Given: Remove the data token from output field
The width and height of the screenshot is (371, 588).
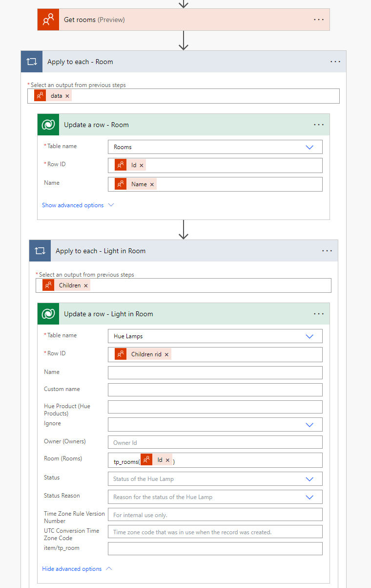Looking at the screenshot, I should [67, 96].
